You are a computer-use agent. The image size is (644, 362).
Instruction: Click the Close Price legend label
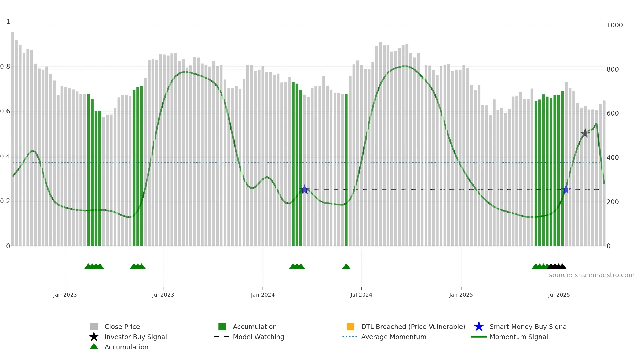pos(122,327)
